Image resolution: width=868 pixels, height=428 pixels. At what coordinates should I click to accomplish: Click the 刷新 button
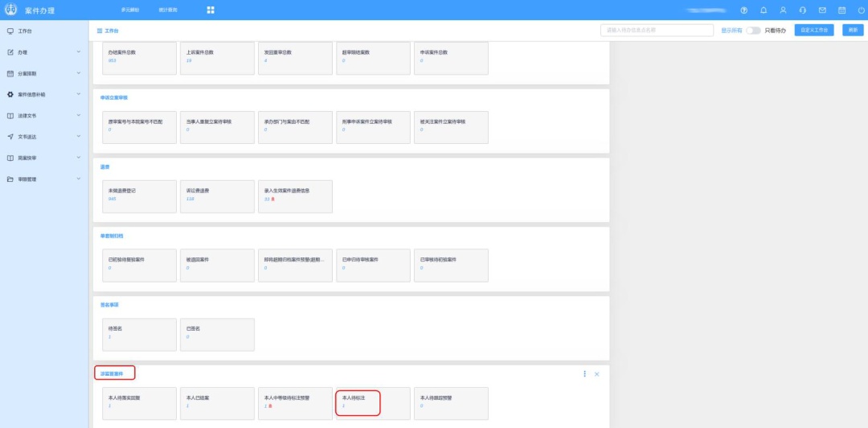tap(852, 30)
